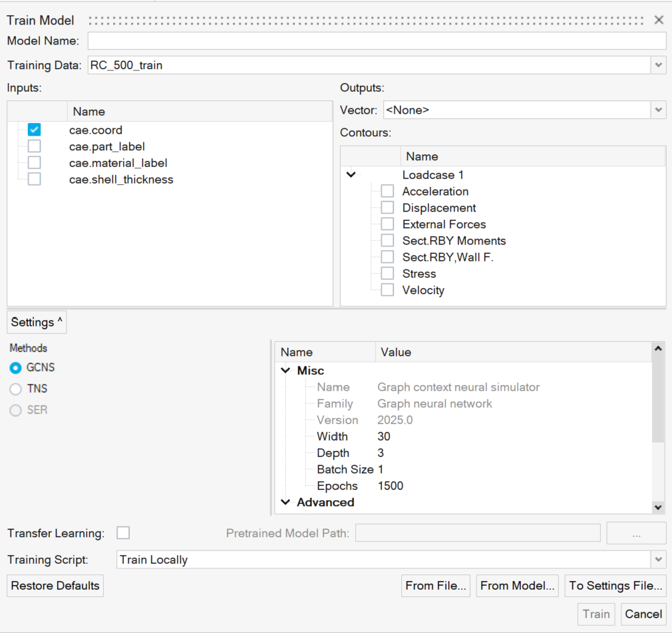Enable the cae.part_label input
The height and width of the screenshot is (633, 672).
[35, 146]
